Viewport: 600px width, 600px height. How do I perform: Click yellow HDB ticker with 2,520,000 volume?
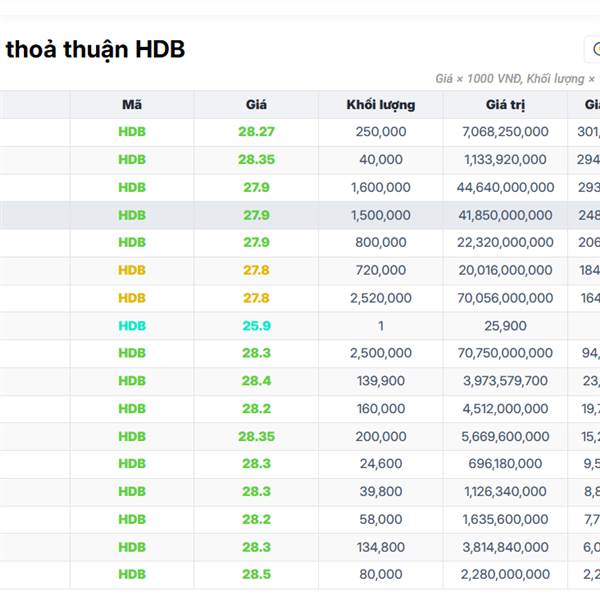pos(132,298)
